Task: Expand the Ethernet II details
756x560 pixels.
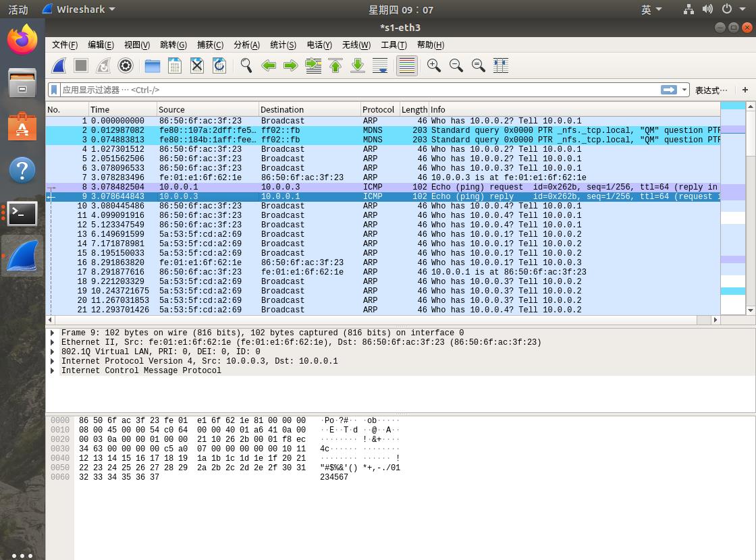Action: pos(52,342)
